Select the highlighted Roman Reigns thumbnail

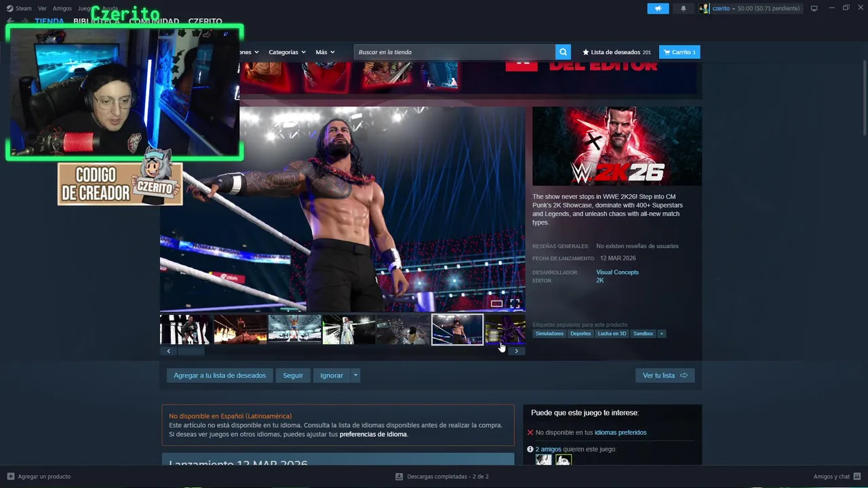tap(458, 329)
